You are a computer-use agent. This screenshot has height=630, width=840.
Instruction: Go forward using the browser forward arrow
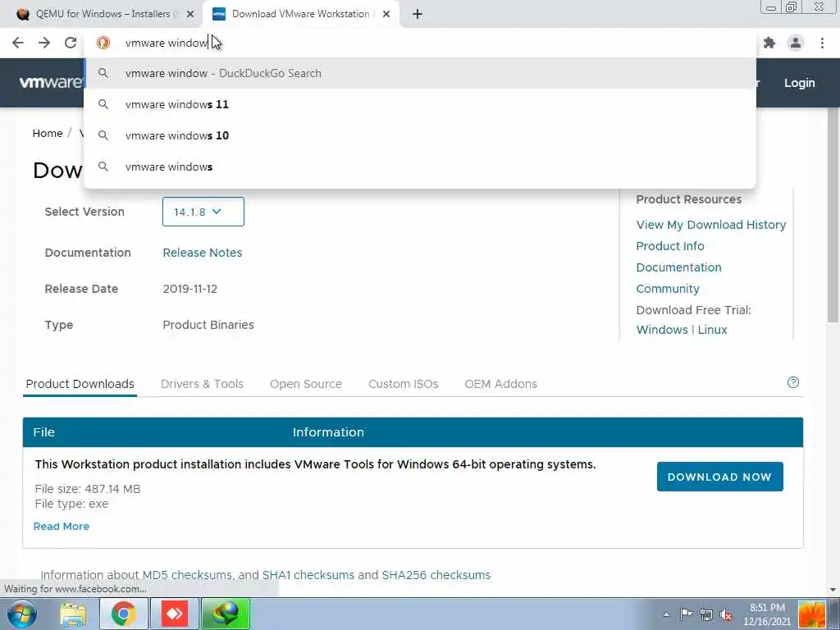coord(44,43)
